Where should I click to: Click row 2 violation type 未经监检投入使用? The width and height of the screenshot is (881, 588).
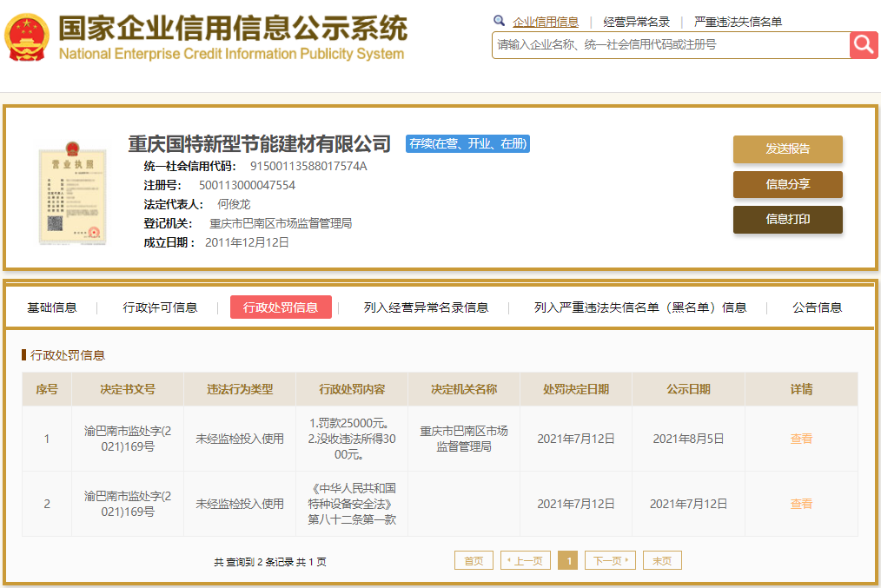(x=240, y=504)
